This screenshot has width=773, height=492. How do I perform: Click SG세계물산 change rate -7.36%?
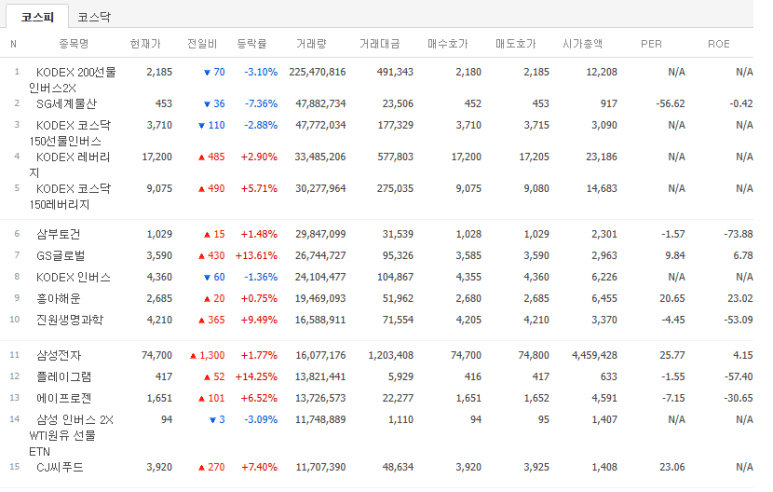pos(261,104)
